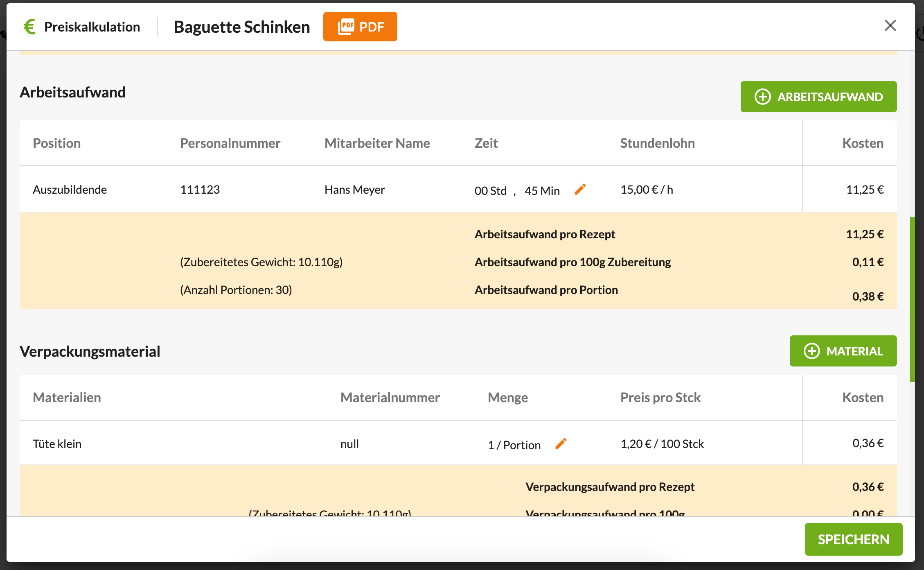Click 'Zeit' column header

coord(486,143)
